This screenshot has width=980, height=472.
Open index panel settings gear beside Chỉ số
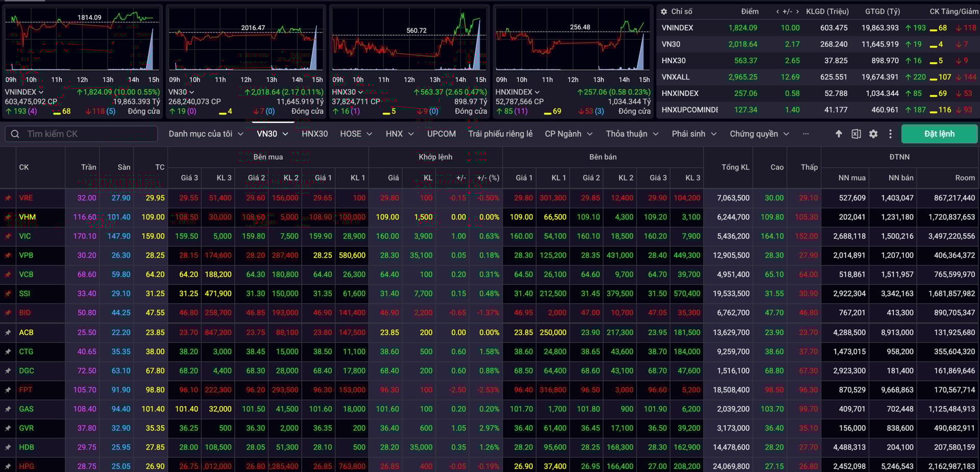(664, 11)
